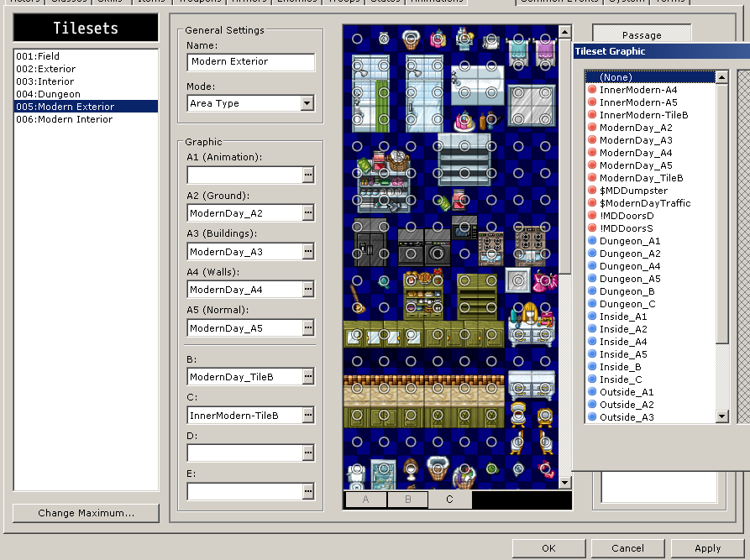Choose Dungeon_A2 in graphic list
The height and width of the screenshot is (560, 750).
[x=651, y=254]
